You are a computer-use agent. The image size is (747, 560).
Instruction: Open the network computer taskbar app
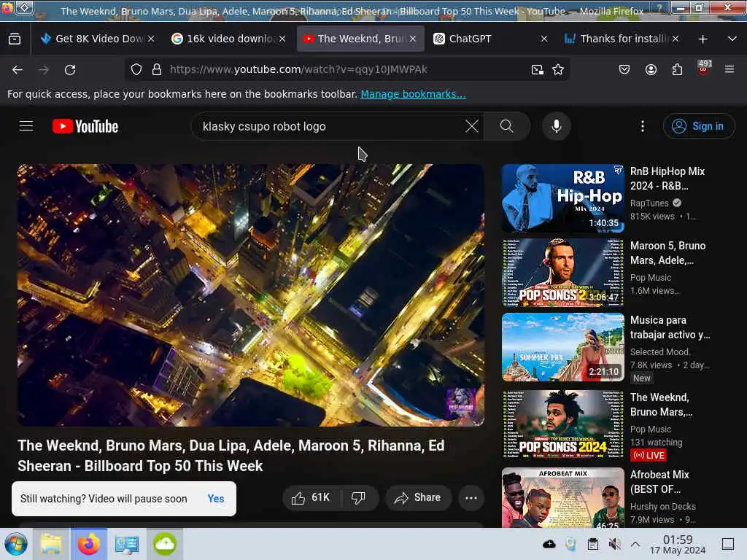point(127,544)
